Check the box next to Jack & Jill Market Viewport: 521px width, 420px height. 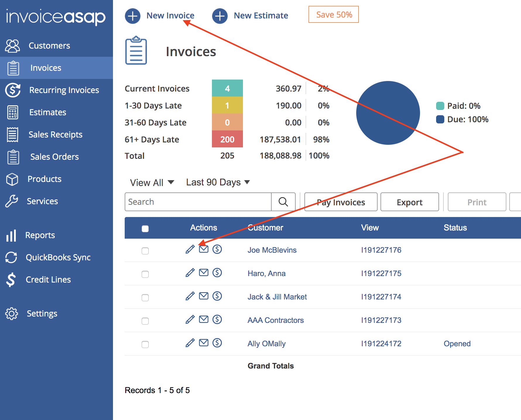[x=145, y=297]
